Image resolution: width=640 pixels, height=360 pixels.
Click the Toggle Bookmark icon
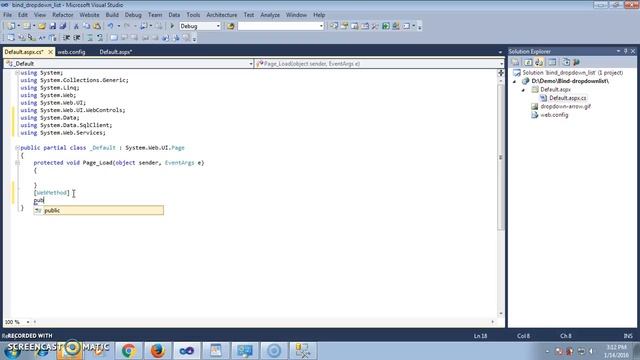click(113, 38)
